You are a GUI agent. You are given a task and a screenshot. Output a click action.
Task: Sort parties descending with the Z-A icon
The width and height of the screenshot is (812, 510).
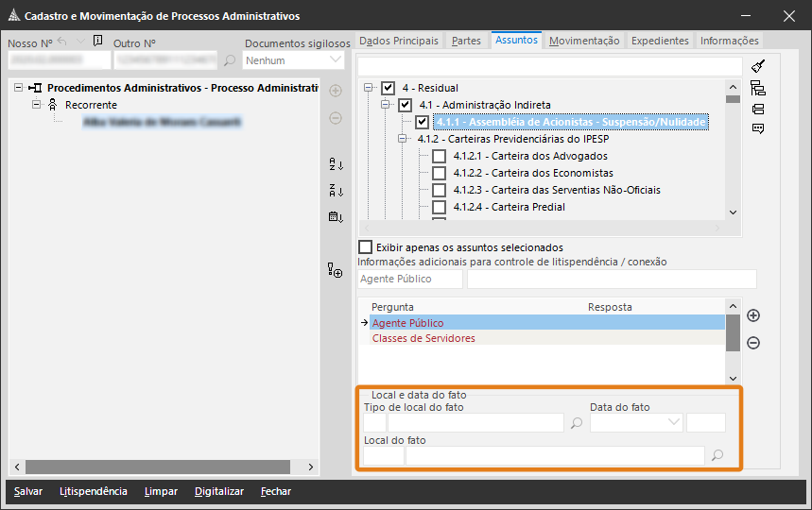[x=336, y=190]
